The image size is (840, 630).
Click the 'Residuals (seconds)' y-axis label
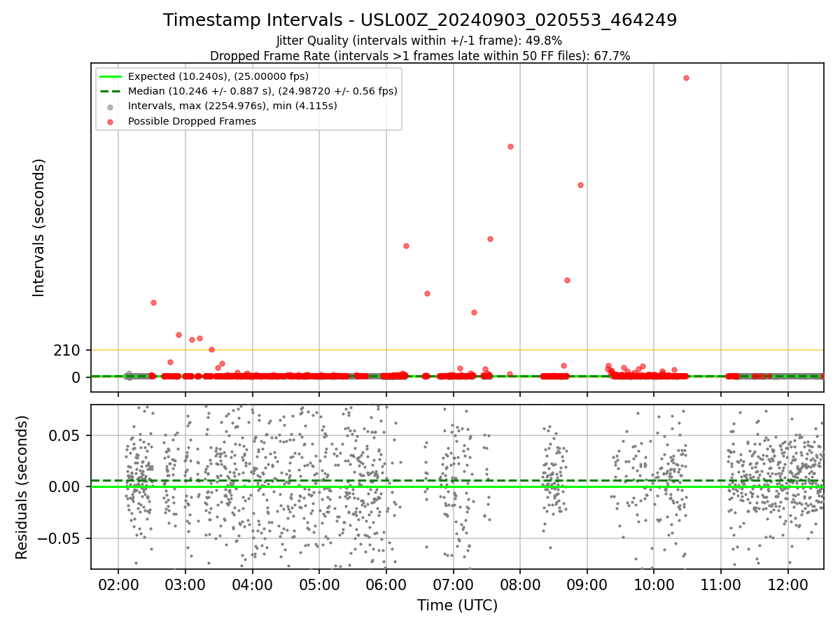coord(22,487)
